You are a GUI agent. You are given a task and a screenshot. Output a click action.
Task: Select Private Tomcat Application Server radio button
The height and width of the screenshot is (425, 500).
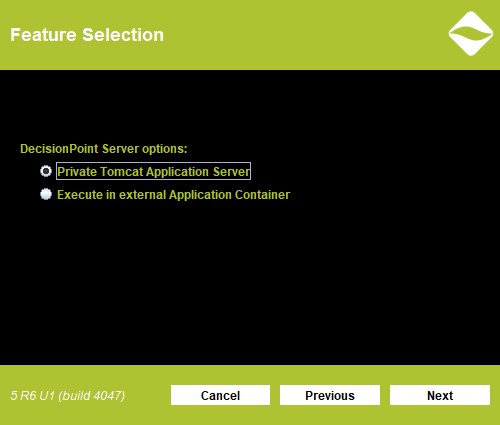tap(46, 171)
